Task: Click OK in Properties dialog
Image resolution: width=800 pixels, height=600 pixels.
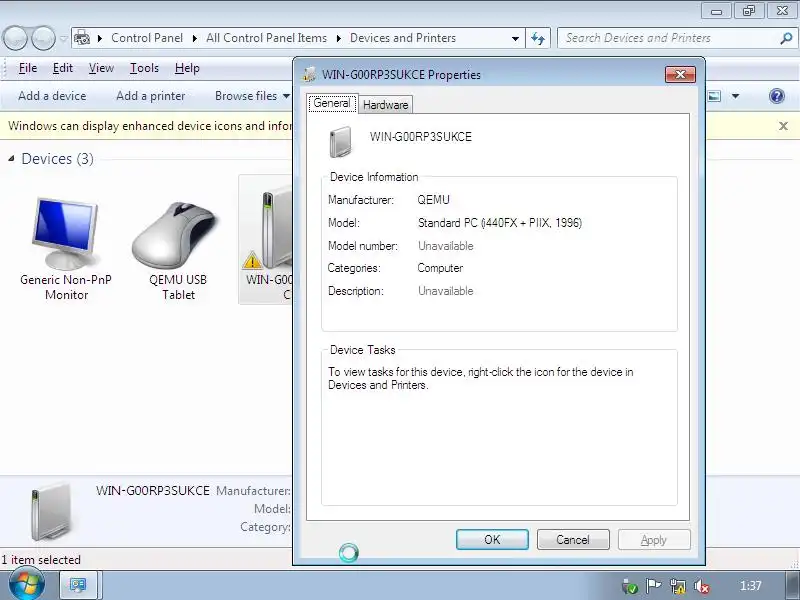Action: [492, 539]
